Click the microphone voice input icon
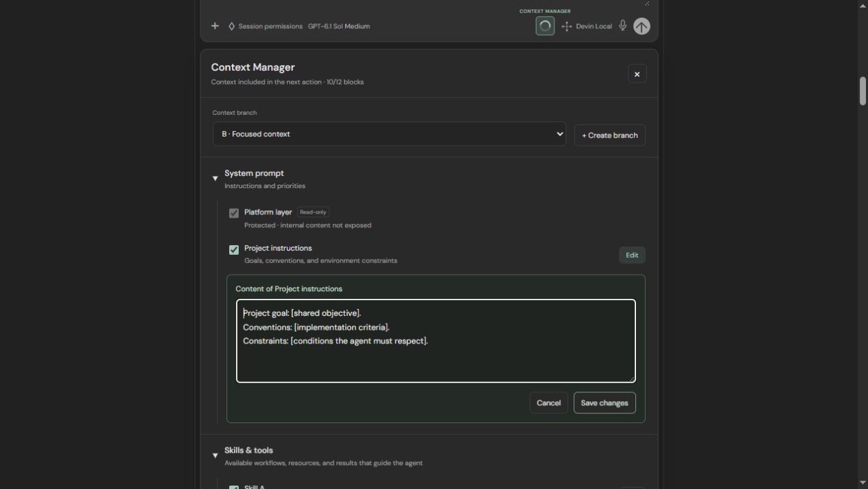 tap(622, 25)
